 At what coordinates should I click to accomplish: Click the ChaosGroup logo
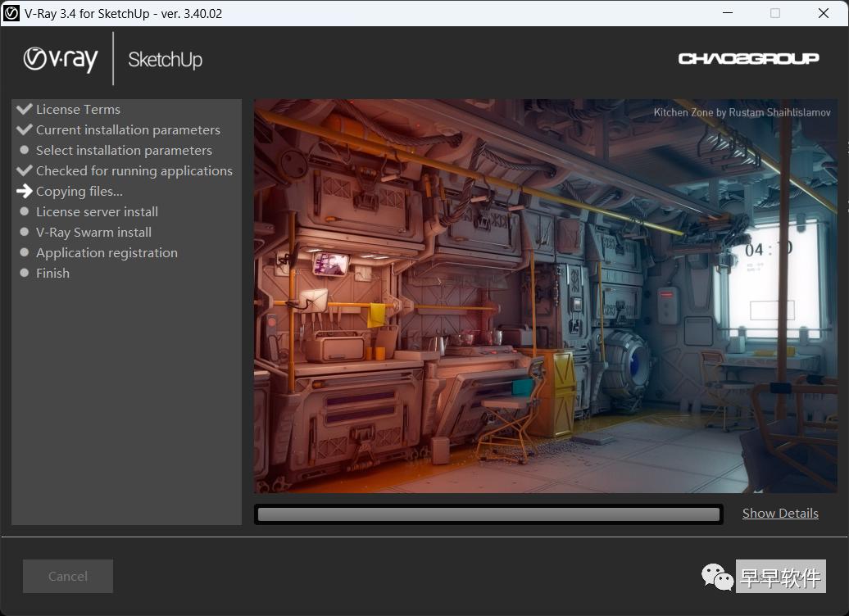[x=748, y=58]
